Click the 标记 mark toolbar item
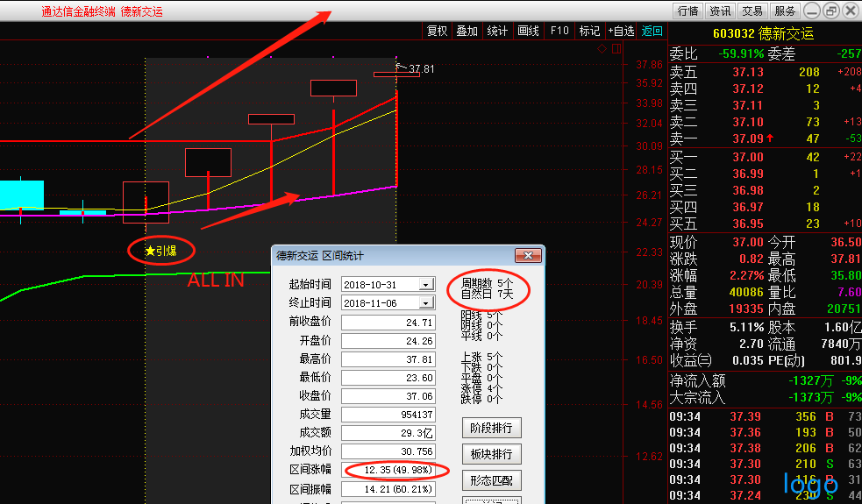The height and width of the screenshot is (504, 862). pos(589,31)
